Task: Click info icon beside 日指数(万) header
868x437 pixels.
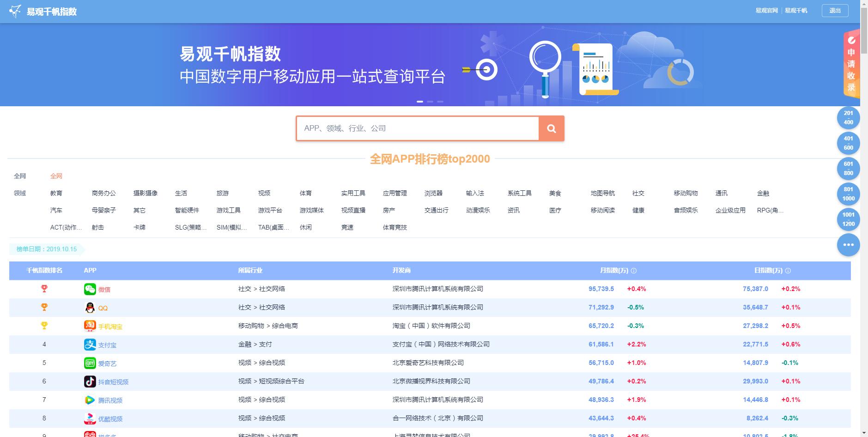Action: 788,271
